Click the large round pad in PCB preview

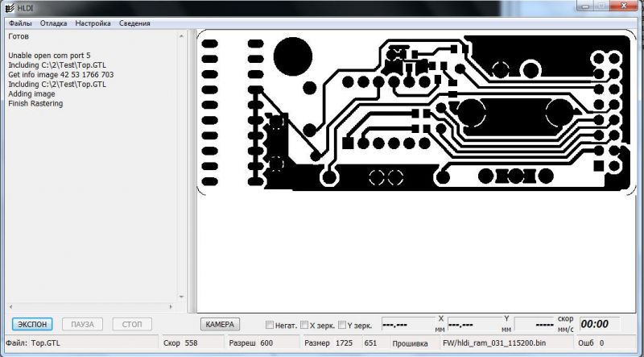pyautogui.click(x=293, y=56)
